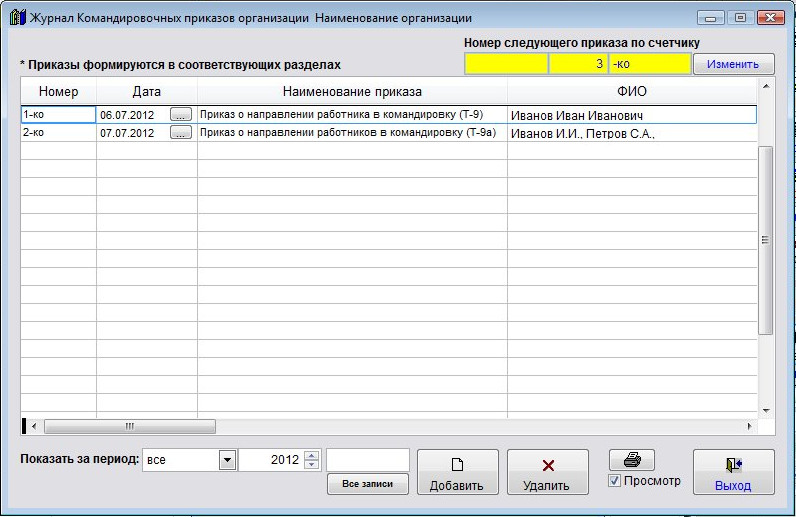Click the empty yellow prefix field
796x517 pixels.
(506, 64)
